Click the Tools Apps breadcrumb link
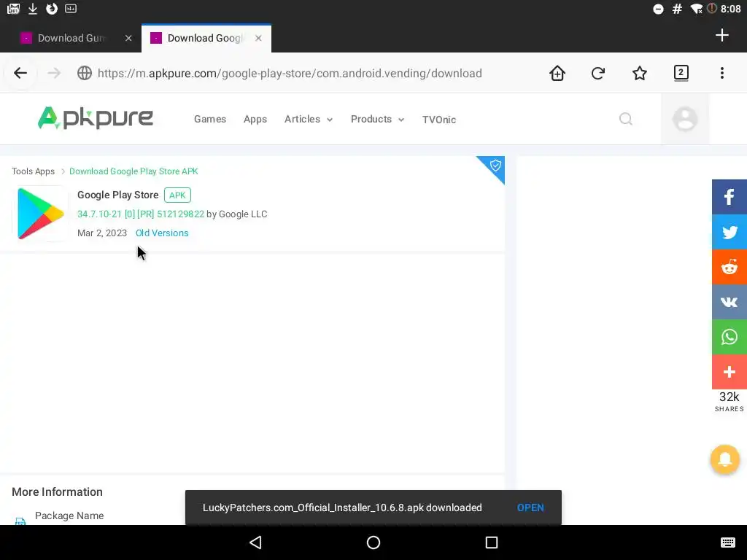This screenshot has height=560, width=747. [33, 171]
